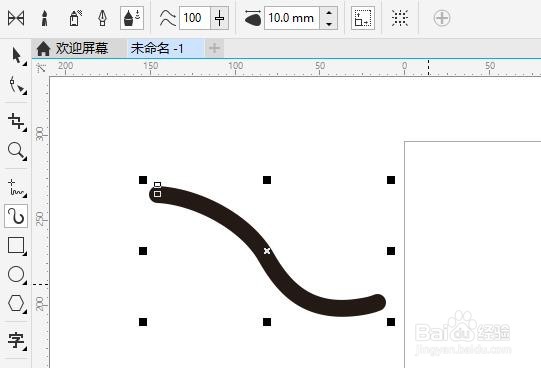Toggle the bounding box button
Viewport: 541px width, 368px height.
pyautogui.click(x=400, y=18)
